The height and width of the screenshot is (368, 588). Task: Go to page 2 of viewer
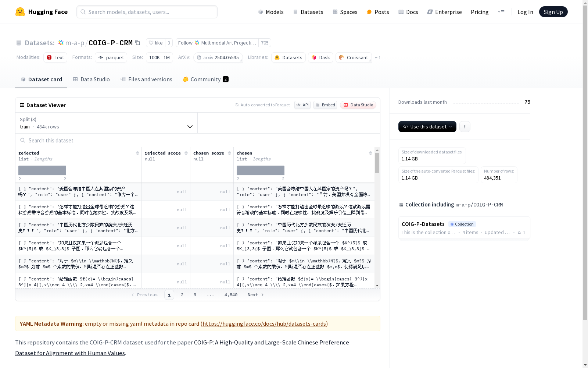[x=182, y=295]
